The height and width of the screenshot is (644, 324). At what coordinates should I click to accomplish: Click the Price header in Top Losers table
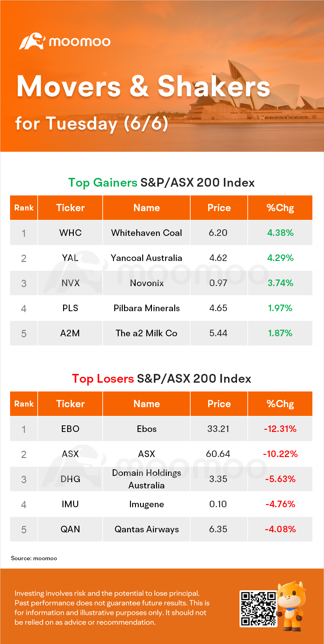[x=219, y=404]
